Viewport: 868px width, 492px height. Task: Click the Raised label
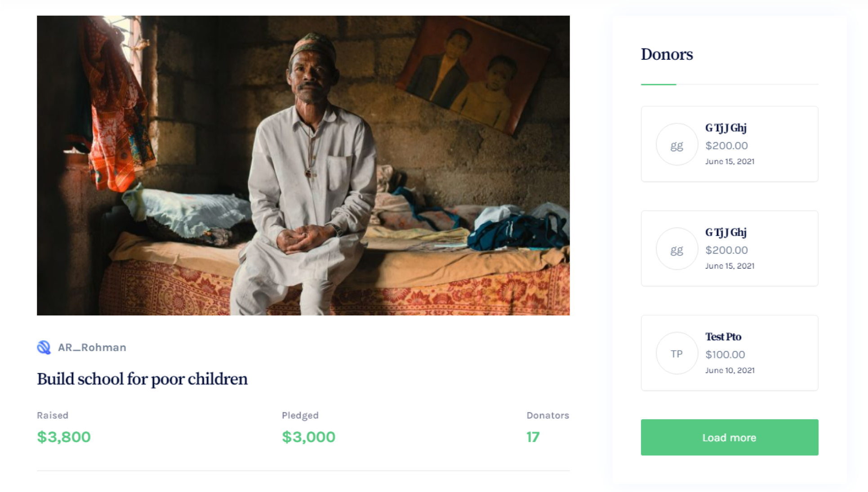[x=53, y=415]
